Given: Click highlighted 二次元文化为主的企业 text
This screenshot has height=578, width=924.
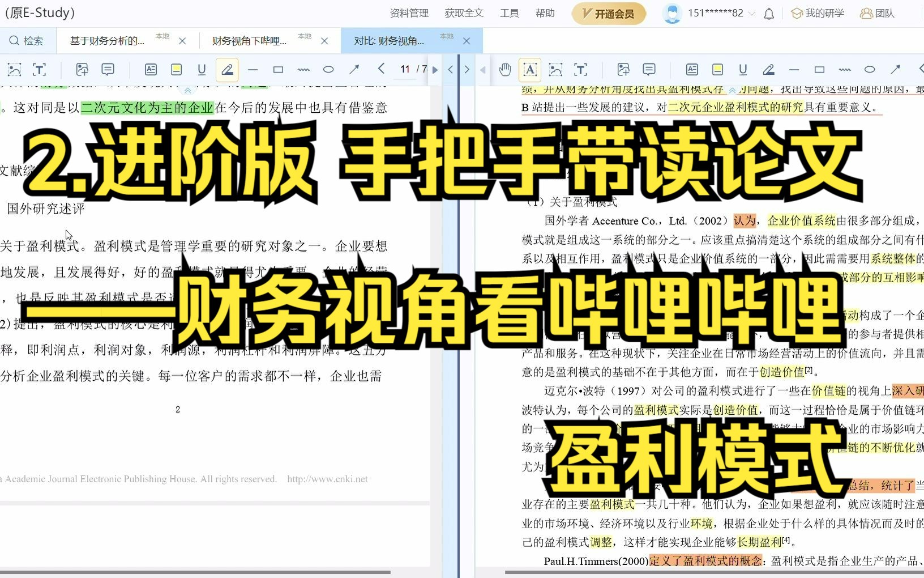Looking at the screenshot, I should click(147, 108).
